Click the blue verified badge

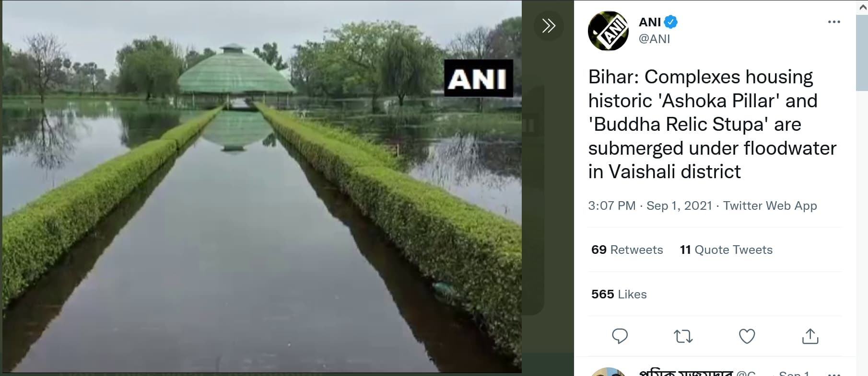tap(671, 22)
